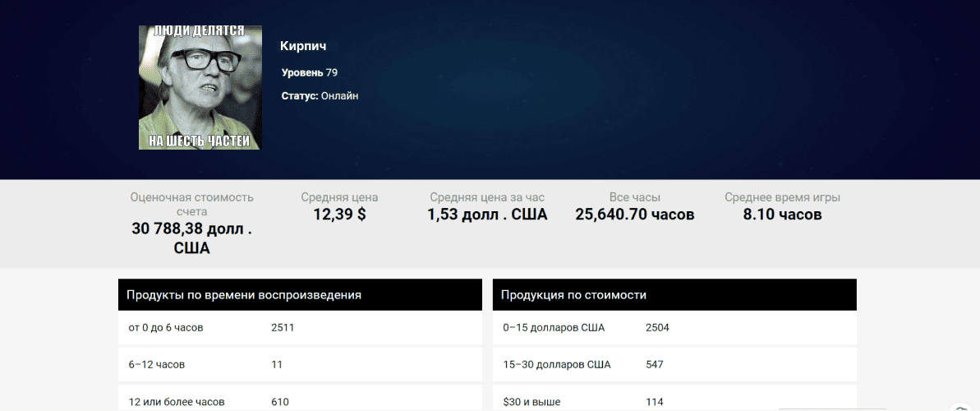Select the Статус: Онлайн status line
This screenshot has width=980, height=411.
(320, 95)
